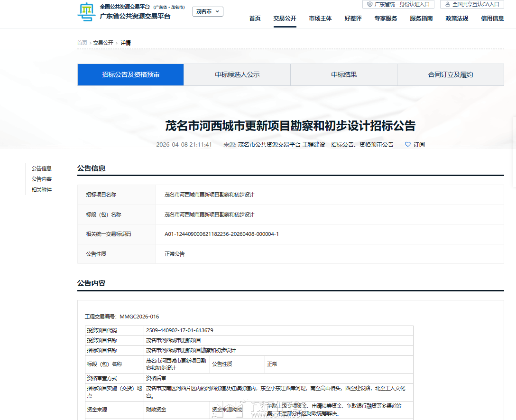
Task: Click 服务指南 in the navigation bar
Action: [421, 19]
